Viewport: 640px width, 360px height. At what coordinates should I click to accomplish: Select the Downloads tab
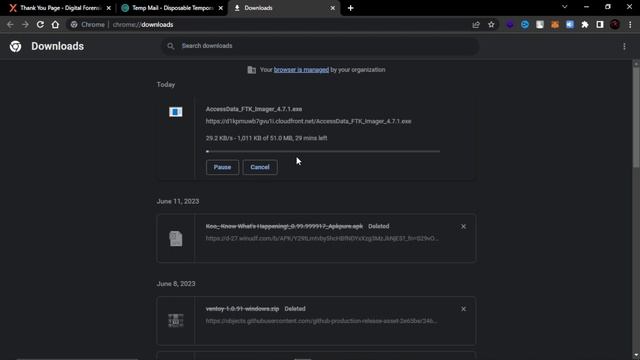[284, 8]
